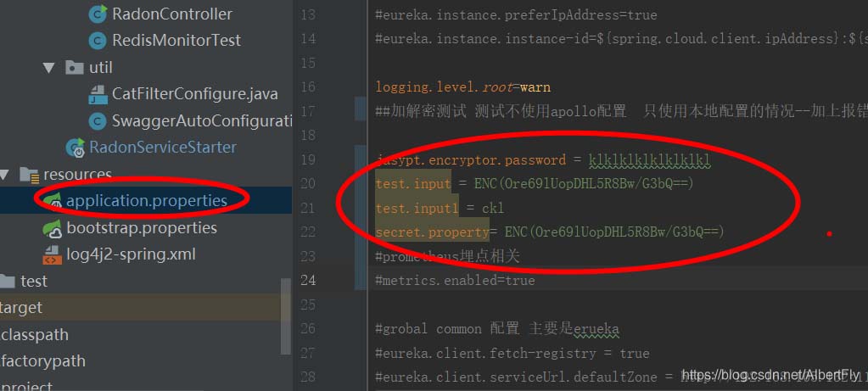Click the test folder icon

click(x=7, y=282)
